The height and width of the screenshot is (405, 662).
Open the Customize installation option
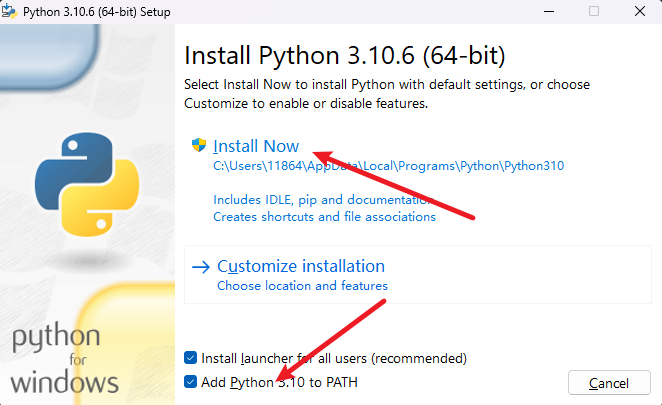[301, 266]
